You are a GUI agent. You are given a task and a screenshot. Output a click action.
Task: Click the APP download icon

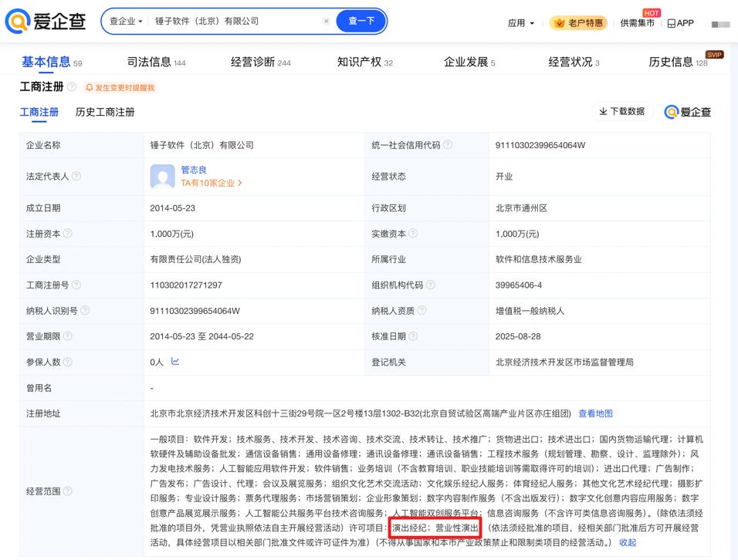pos(681,23)
